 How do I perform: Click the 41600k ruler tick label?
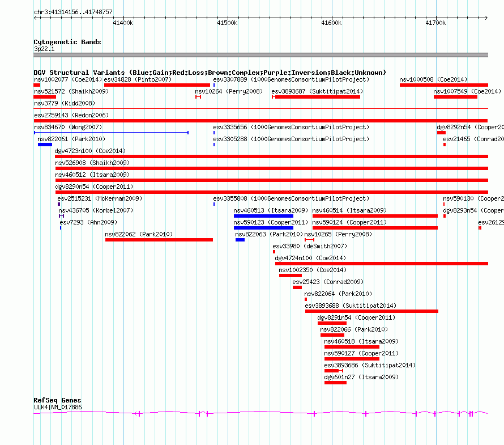coord(331,23)
